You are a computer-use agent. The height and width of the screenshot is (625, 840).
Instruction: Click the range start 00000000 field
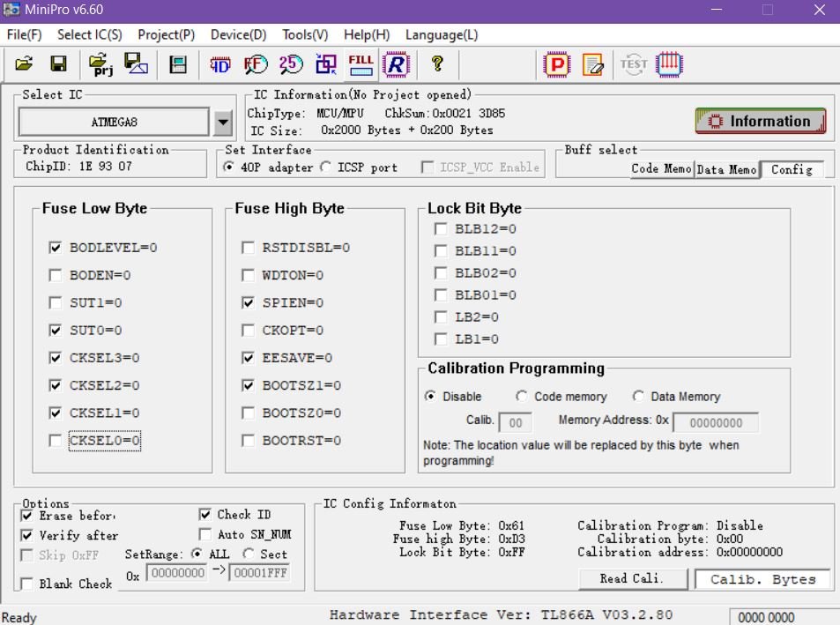click(177, 573)
